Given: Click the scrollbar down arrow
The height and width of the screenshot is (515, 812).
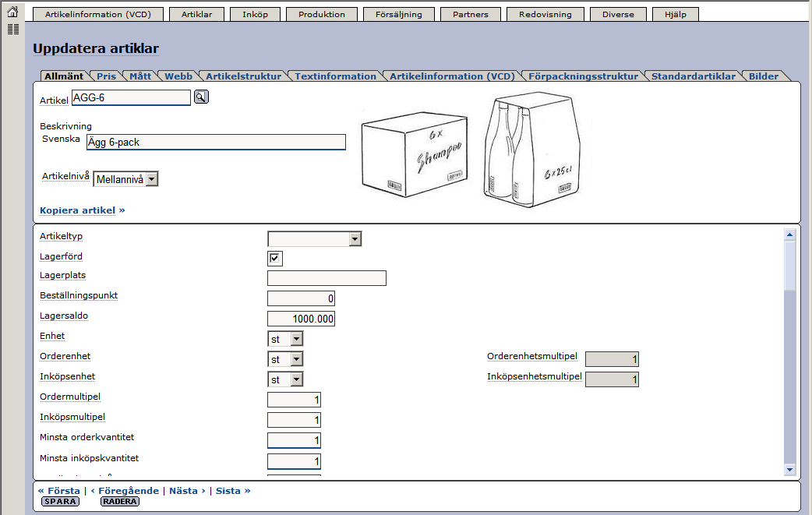Looking at the screenshot, I should 789,470.
